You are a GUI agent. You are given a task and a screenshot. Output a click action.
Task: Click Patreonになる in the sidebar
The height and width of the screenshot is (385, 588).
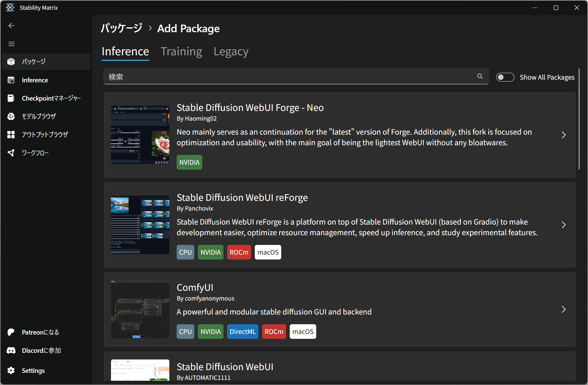(40, 332)
